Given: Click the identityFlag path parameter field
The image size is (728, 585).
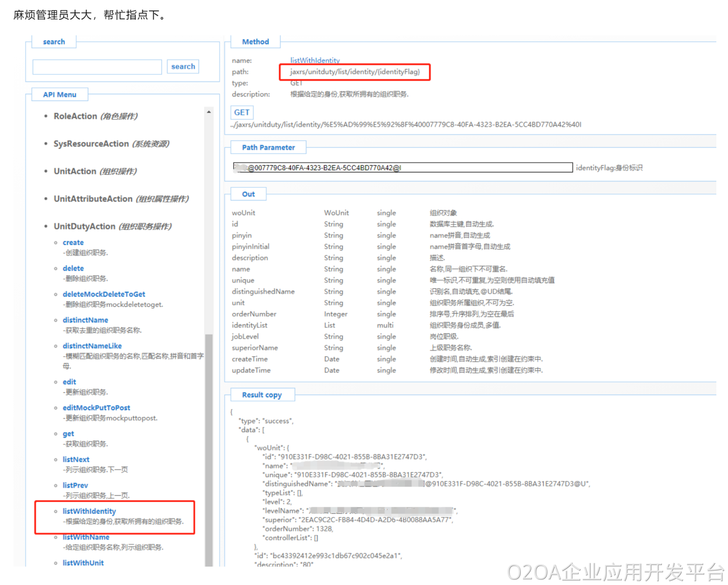Looking at the screenshot, I should tap(402, 167).
